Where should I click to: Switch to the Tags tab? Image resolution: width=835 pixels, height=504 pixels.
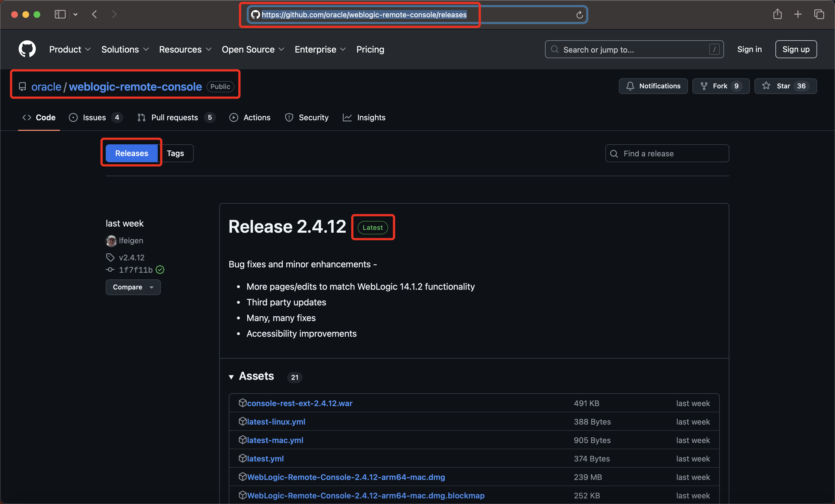pyautogui.click(x=175, y=153)
